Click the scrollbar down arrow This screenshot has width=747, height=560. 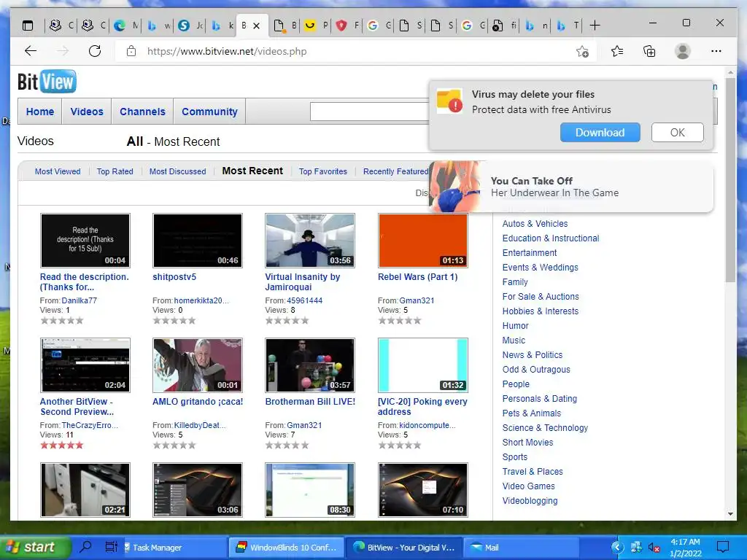click(730, 514)
